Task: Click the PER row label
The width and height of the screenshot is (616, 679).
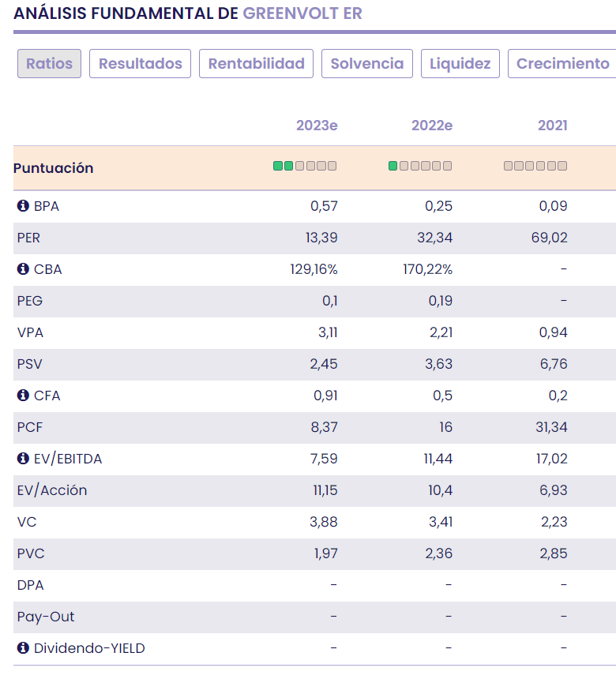Action: click(x=29, y=238)
